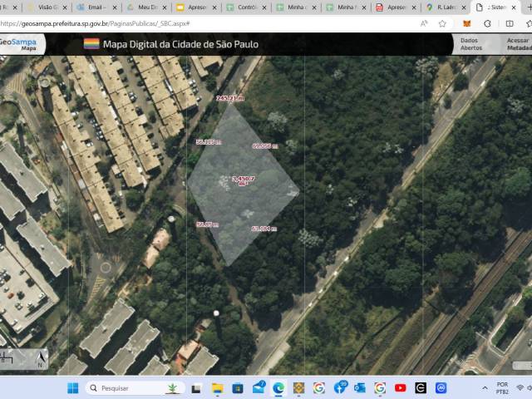Viewport: 532px width, 399px height.
Task: Open File Explorer from the taskbar
Action: click(x=217, y=388)
